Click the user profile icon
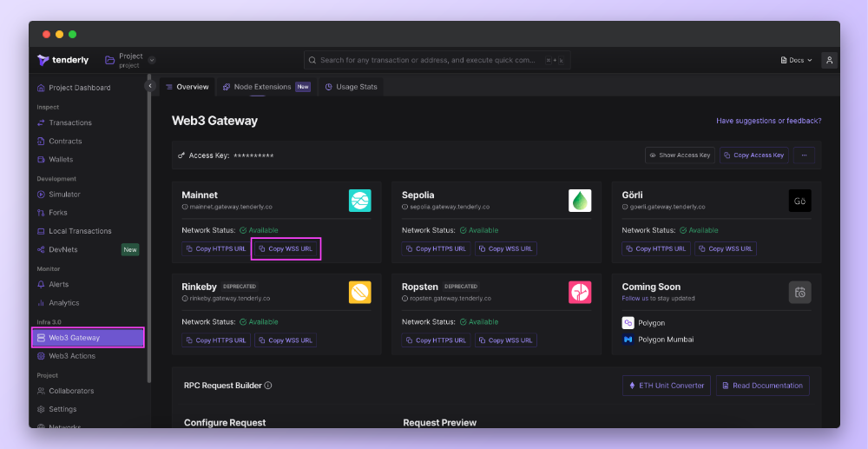The image size is (868, 449). (830, 60)
